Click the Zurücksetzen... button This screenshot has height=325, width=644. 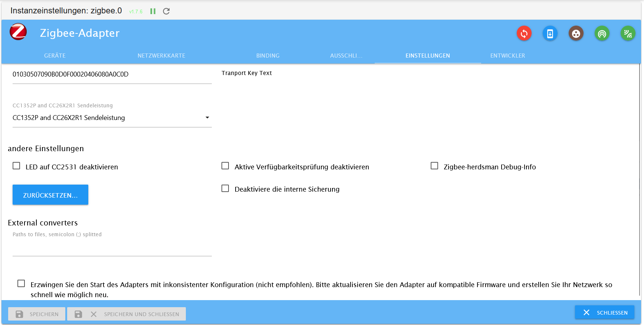tap(50, 195)
